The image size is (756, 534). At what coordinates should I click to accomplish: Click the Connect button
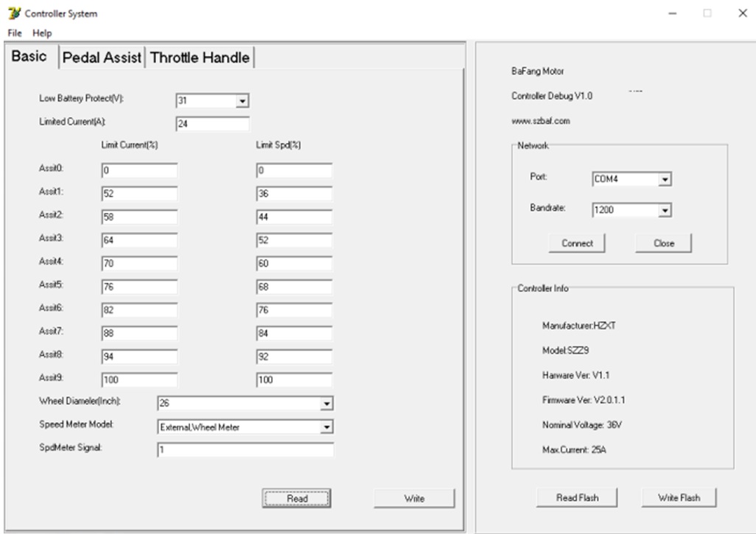(577, 243)
